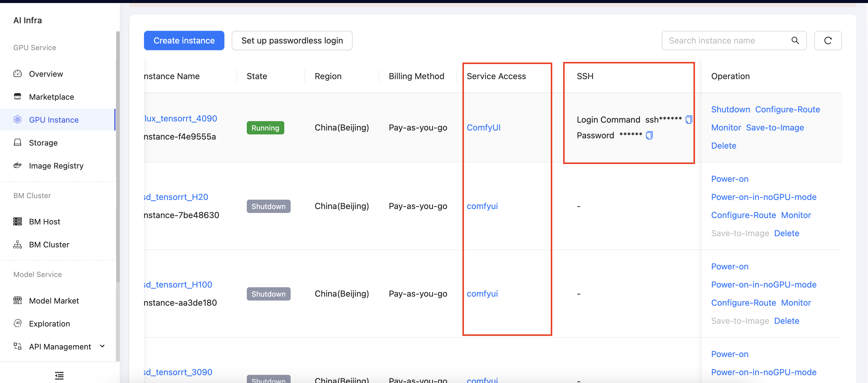This screenshot has width=868, height=383.
Task: Click Set up passwordless login
Action: click(x=292, y=41)
